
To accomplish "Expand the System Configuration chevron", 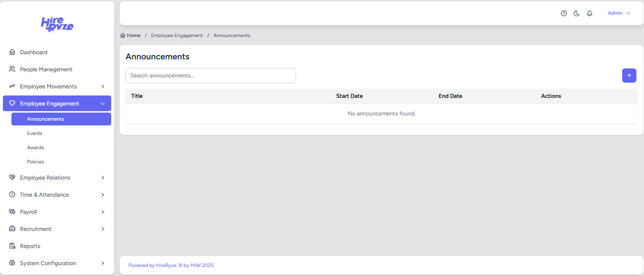I will [103, 263].
